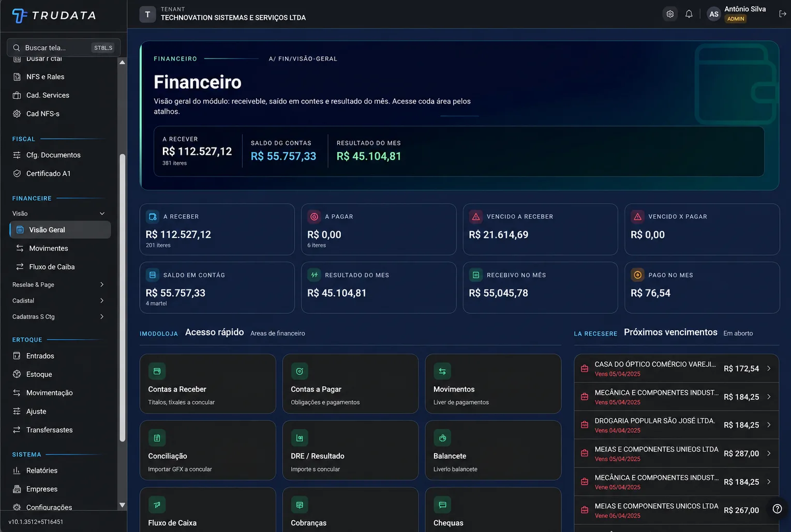
Task: Open the MEIAS E COMPONENTES UNIEOS row chevron
Action: (x=769, y=453)
